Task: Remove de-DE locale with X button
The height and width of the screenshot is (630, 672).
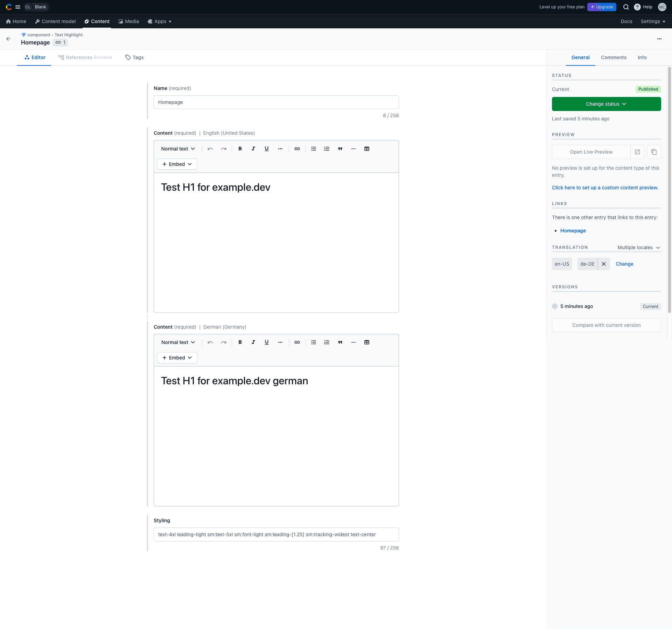Action: click(604, 264)
